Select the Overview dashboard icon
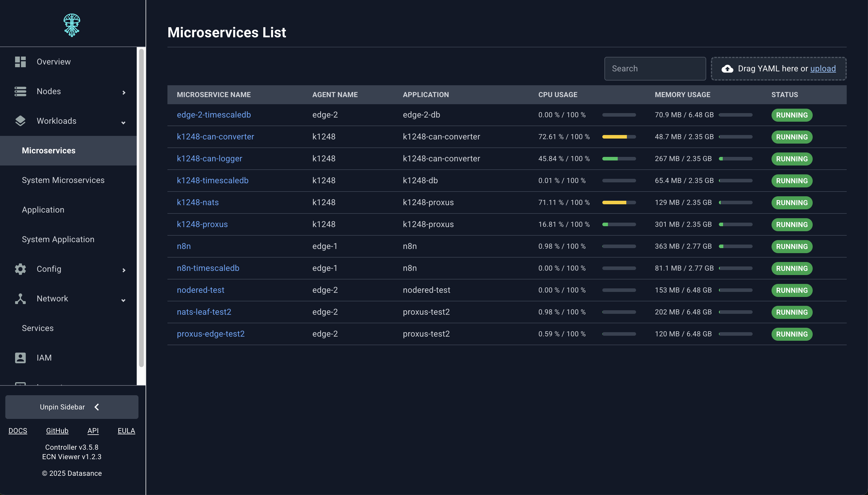The width and height of the screenshot is (868, 495). (20, 62)
